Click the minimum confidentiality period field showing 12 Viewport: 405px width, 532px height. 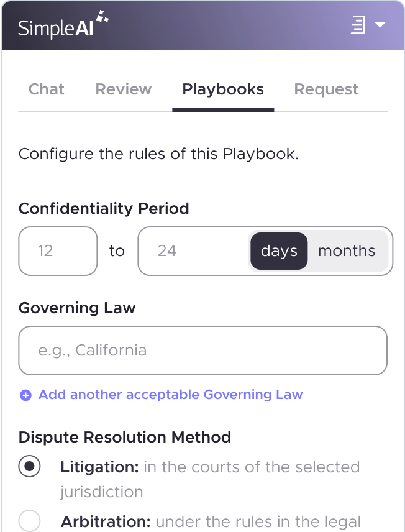pos(58,250)
